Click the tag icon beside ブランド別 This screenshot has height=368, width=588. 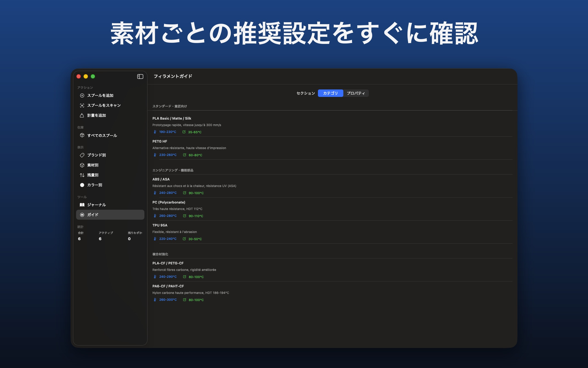(82, 155)
